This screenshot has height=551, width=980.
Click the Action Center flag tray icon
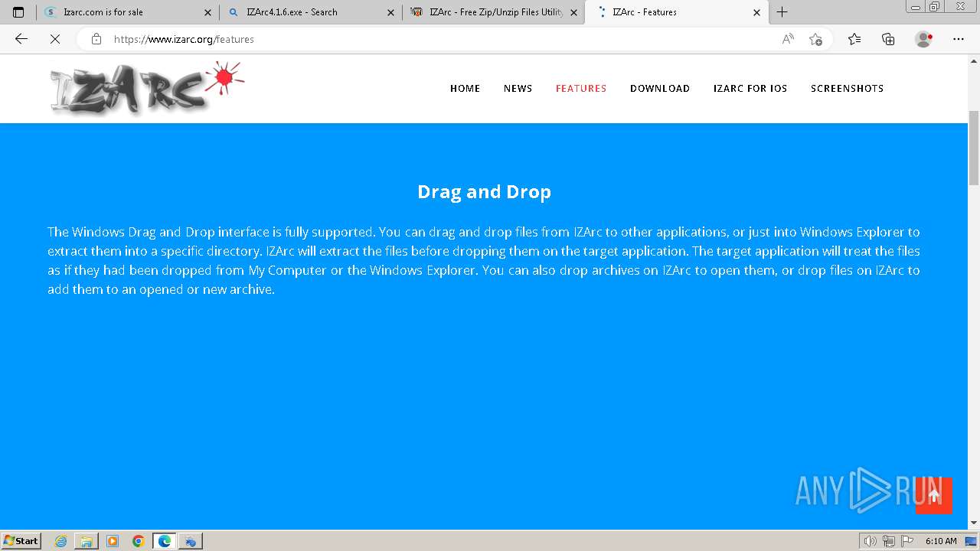906,541
